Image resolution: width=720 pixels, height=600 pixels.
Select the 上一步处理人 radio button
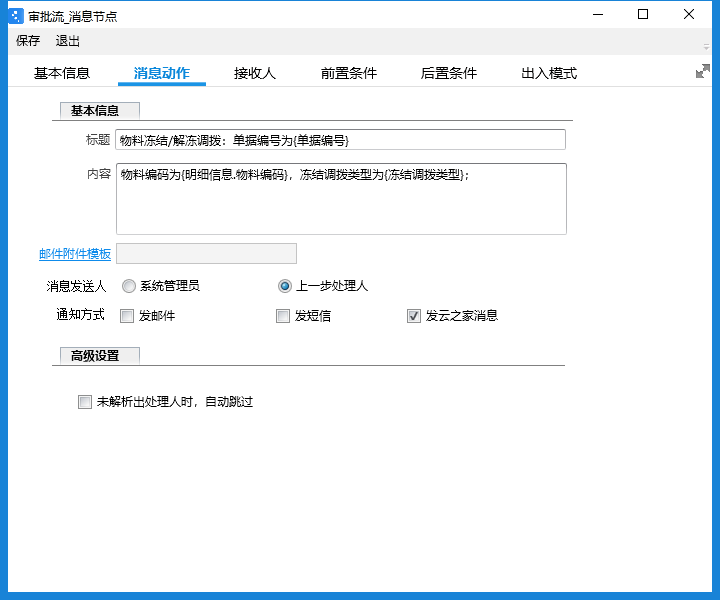click(x=285, y=286)
